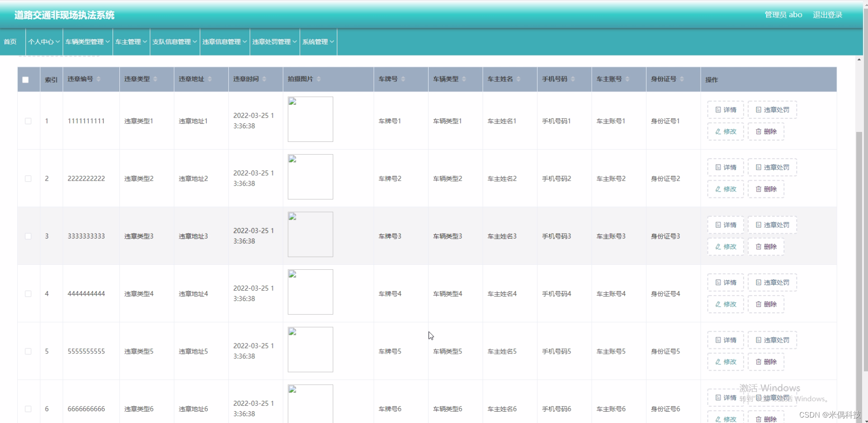This screenshot has width=868, height=423.
Task: Check the select-all checkbox in table header
Action: [25, 80]
